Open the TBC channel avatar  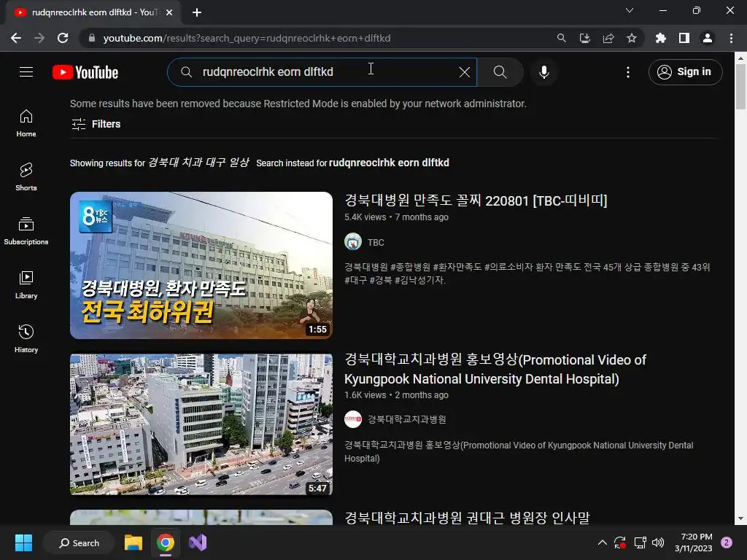pos(353,242)
